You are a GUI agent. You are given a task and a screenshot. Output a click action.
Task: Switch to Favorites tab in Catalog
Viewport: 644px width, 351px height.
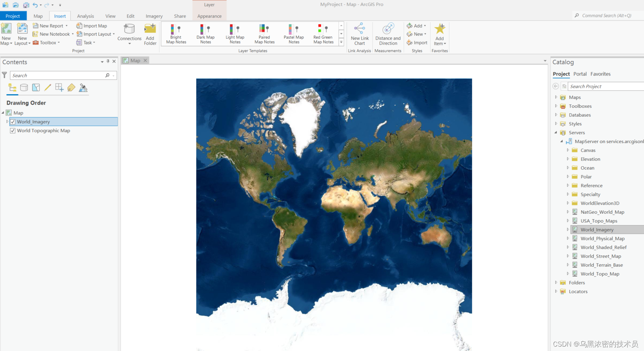[x=601, y=74]
